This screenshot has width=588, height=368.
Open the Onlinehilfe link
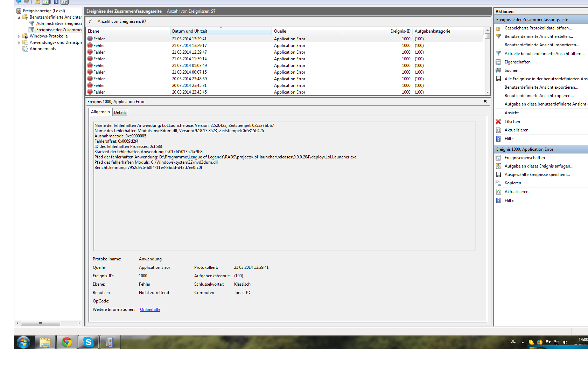(150, 309)
